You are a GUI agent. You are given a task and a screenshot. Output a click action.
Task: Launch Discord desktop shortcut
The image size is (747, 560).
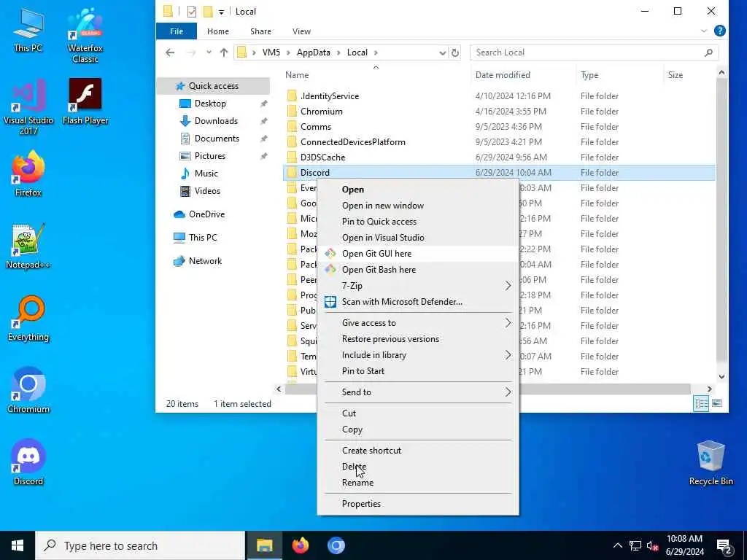point(28,462)
